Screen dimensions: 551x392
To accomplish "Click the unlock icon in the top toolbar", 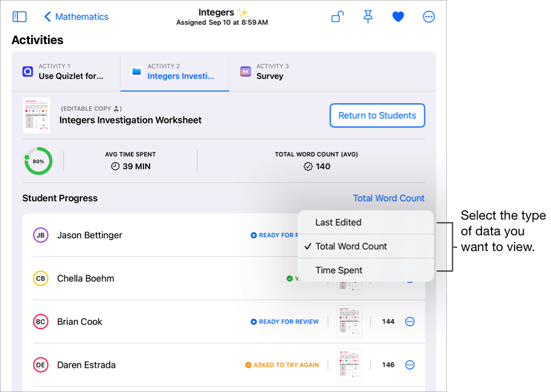I will tap(337, 16).
